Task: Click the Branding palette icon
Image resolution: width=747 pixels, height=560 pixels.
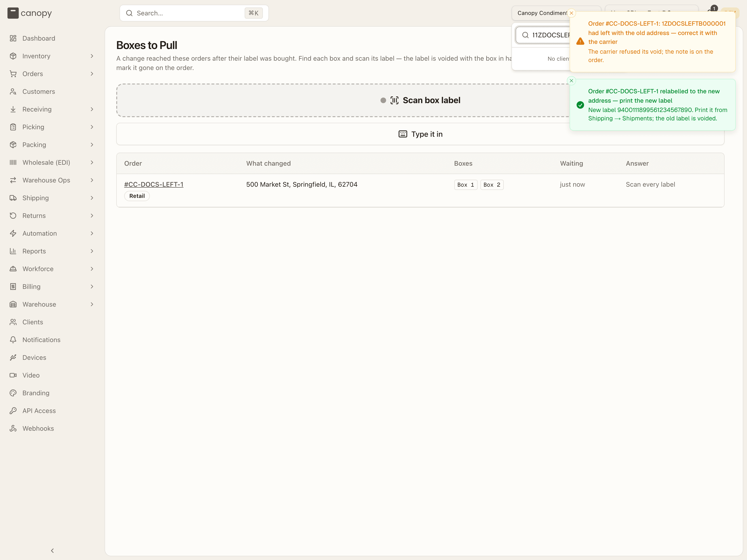Action: [x=13, y=393]
